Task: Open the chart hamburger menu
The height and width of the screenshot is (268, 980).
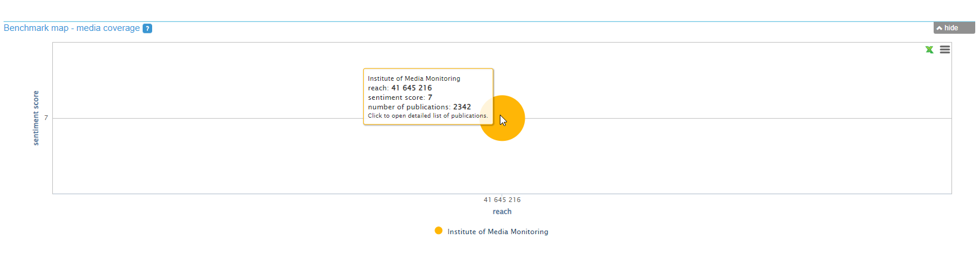Action: pos(945,50)
